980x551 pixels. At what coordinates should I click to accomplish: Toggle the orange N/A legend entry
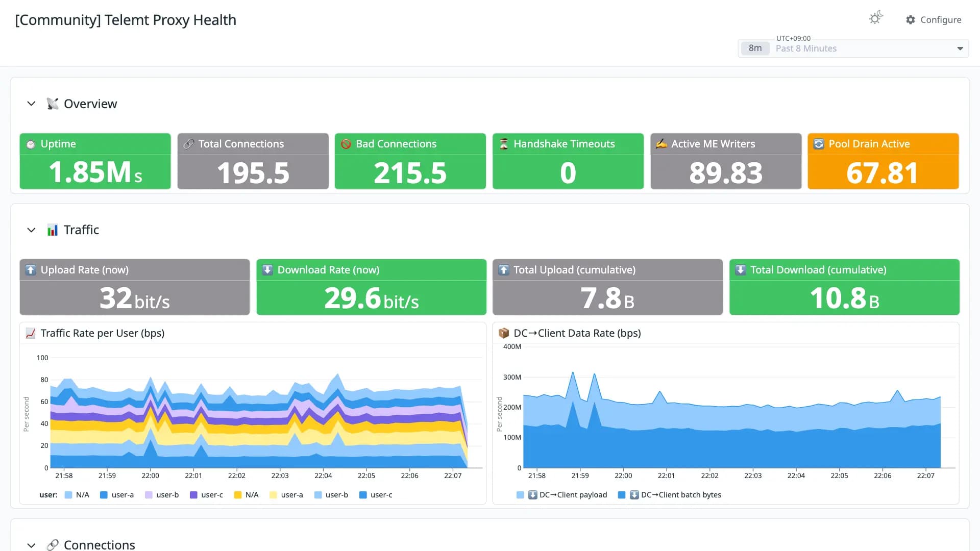coord(247,495)
